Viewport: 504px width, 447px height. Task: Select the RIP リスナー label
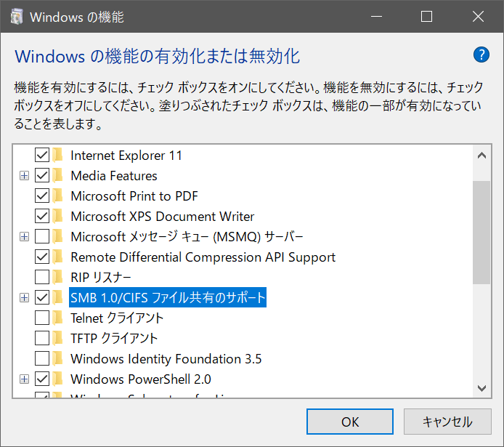pos(101,277)
